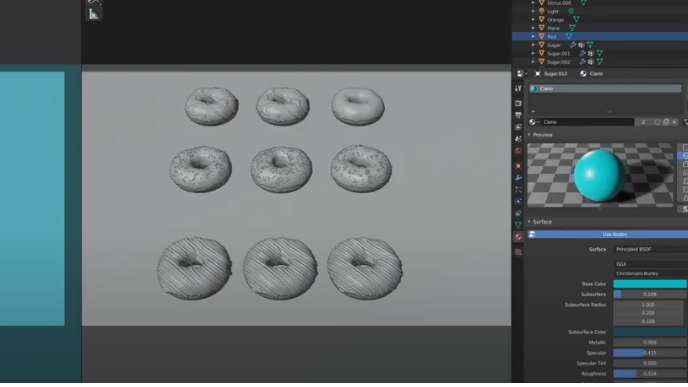Click the Roughness slider value 0.318
Image resolution: width=688 pixels, height=387 pixels.
tap(650, 374)
